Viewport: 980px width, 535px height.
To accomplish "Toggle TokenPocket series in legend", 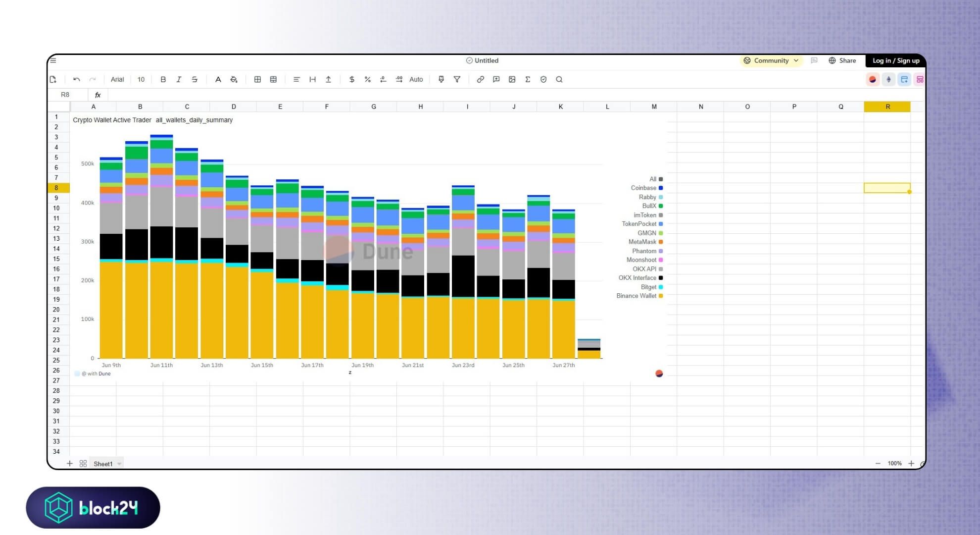I will point(642,224).
